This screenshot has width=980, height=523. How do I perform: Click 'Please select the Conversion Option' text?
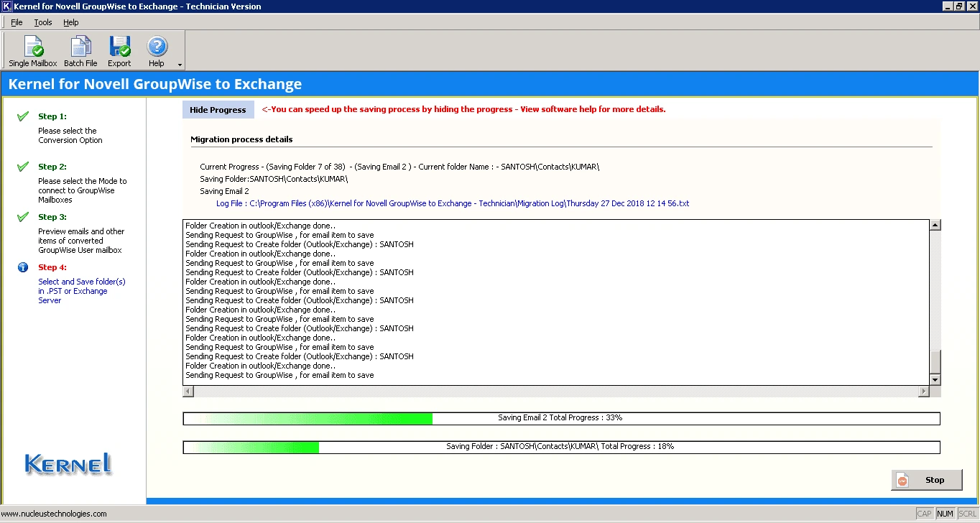[x=70, y=136]
